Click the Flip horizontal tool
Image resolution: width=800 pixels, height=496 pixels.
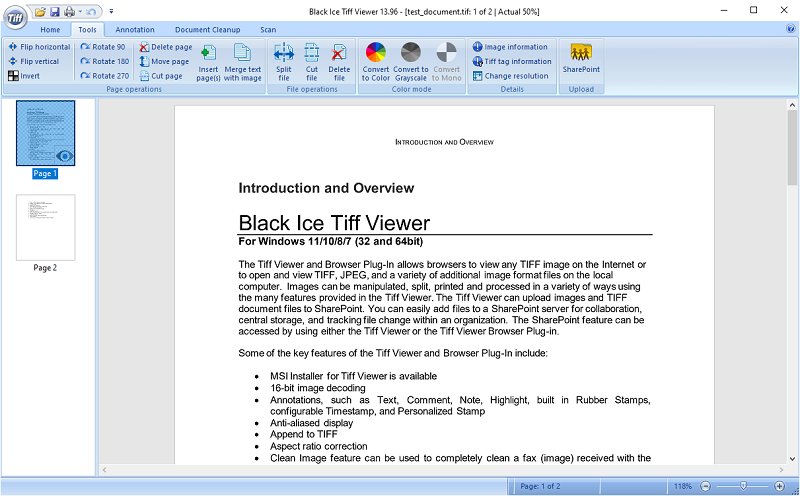point(39,47)
